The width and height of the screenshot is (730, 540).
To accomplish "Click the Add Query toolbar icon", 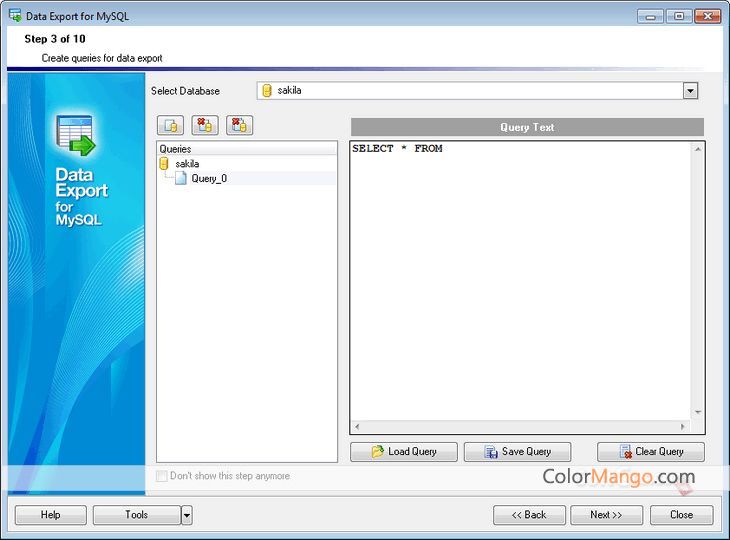I will click(170, 125).
